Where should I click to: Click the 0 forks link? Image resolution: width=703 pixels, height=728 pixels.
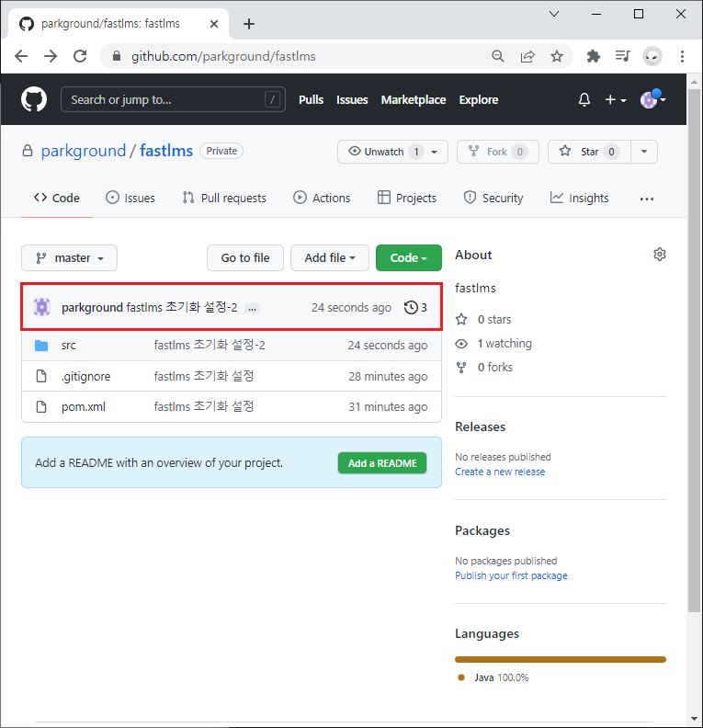pos(495,368)
